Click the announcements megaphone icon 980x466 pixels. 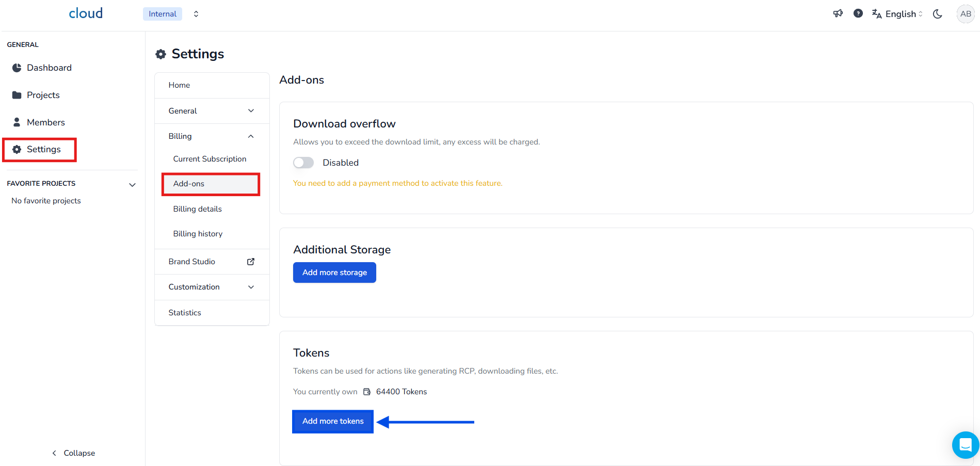(x=838, y=13)
